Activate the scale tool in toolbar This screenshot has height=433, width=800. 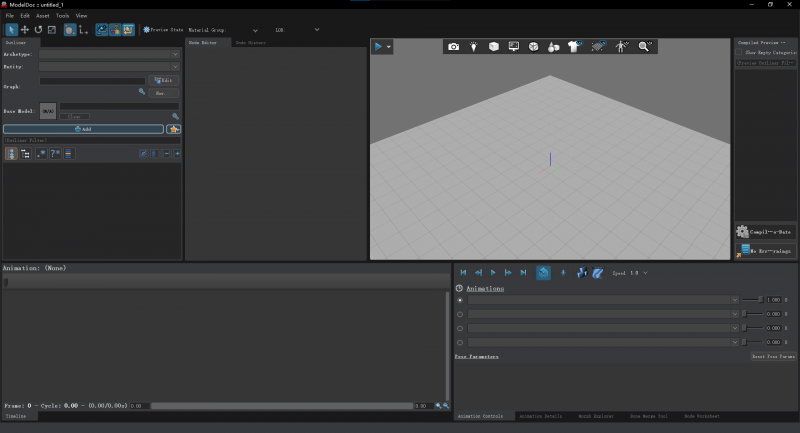click(52, 30)
